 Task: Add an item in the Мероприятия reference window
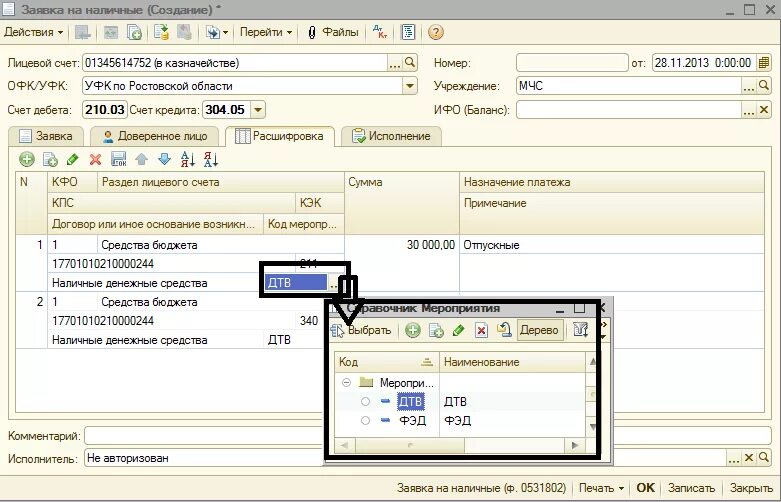[412, 330]
